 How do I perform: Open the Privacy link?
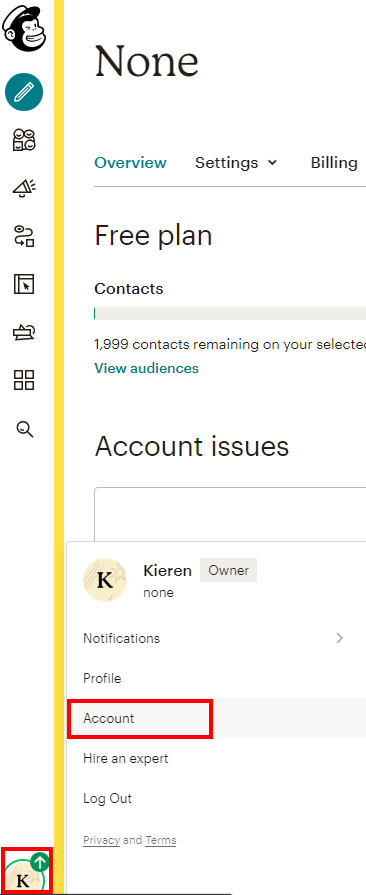click(102, 840)
